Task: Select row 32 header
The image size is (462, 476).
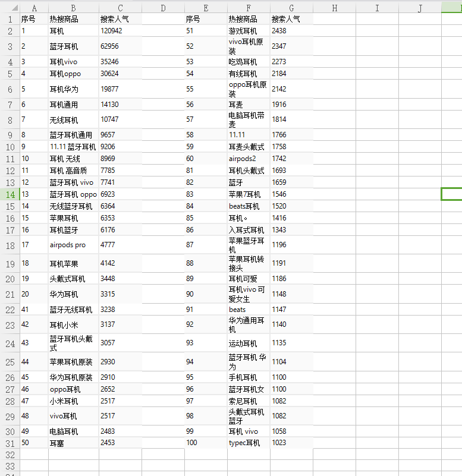Action: coord(10,455)
